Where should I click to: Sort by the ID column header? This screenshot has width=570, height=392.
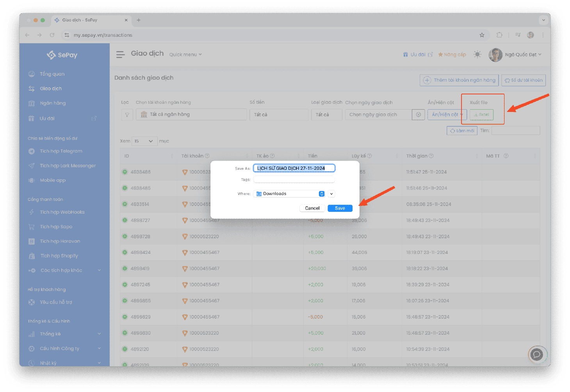[x=148, y=156]
